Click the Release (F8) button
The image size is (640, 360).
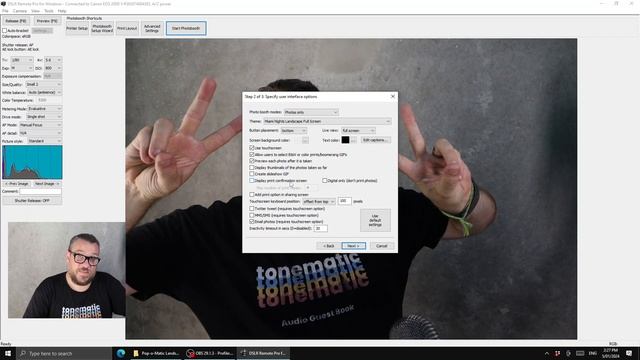[x=16, y=21]
